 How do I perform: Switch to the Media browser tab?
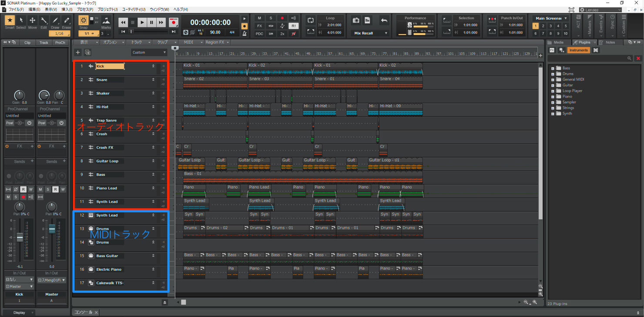tap(559, 42)
